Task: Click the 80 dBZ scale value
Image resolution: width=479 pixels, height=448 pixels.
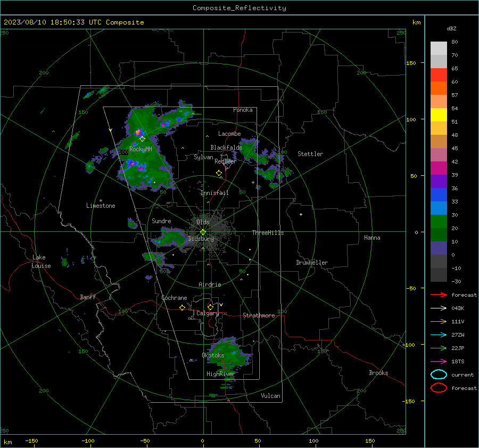Action: click(455, 42)
